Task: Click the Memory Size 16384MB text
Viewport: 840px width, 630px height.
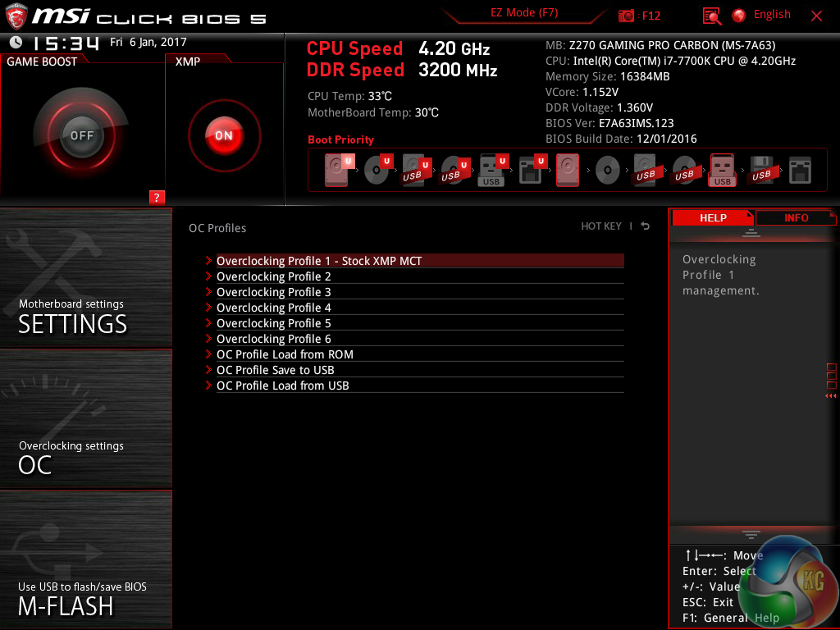Action: [608, 76]
